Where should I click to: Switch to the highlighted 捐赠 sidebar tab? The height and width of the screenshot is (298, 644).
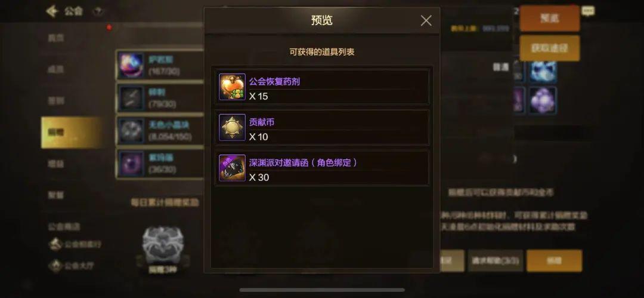(x=72, y=132)
